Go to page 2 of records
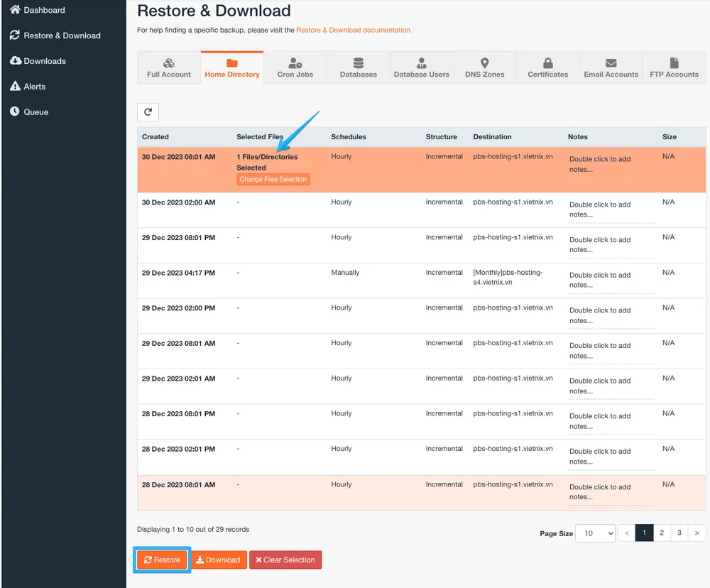Image resolution: width=710 pixels, height=588 pixels. tap(662, 533)
